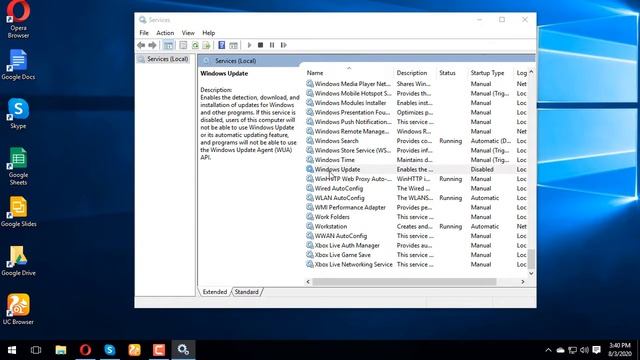This screenshot has height=360, width=640.
Task: Click the Restart Service icon
Action: click(x=284, y=45)
